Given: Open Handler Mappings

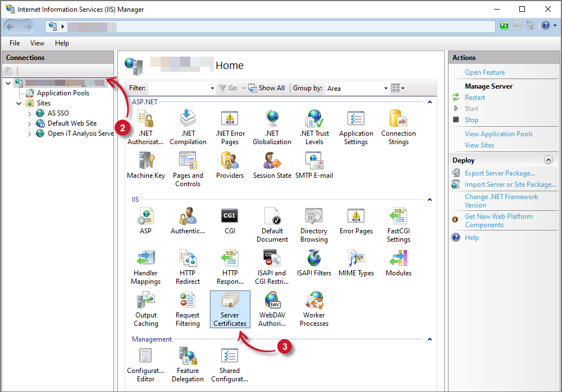Looking at the screenshot, I should click(x=145, y=264).
